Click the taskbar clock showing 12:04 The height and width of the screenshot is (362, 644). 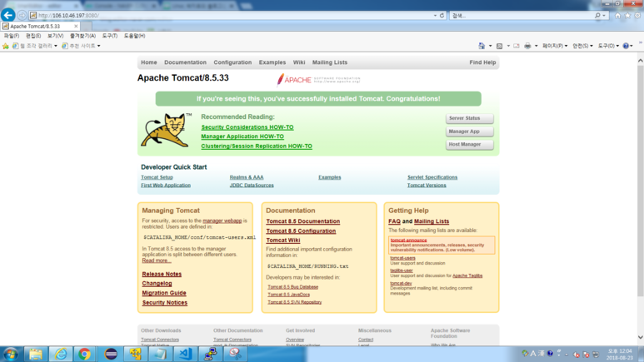[x=620, y=355]
